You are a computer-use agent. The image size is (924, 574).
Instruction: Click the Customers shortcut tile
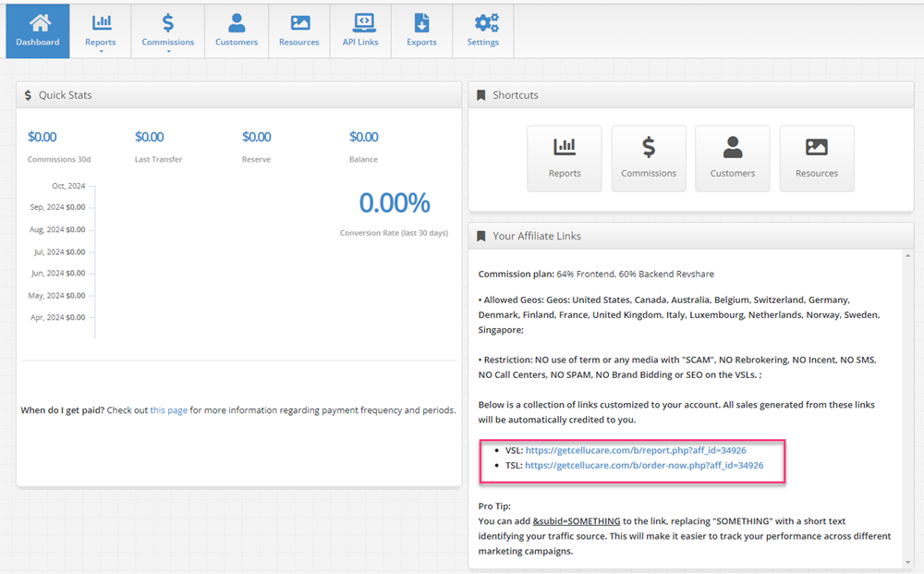coord(732,158)
